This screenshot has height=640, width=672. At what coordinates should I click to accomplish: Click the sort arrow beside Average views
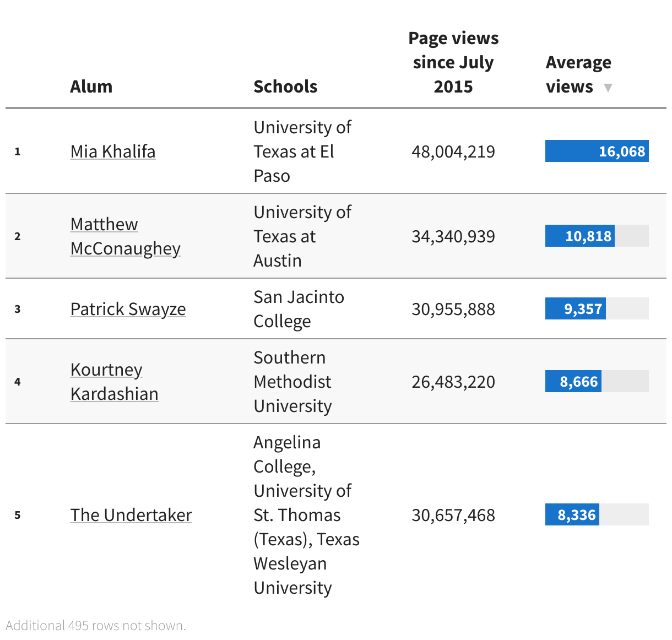pos(608,88)
